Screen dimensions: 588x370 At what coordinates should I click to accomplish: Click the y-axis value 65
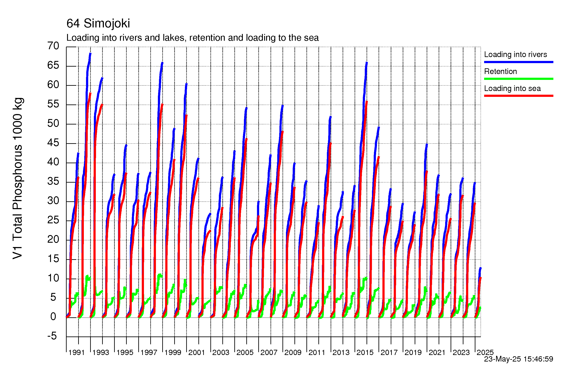click(53, 65)
